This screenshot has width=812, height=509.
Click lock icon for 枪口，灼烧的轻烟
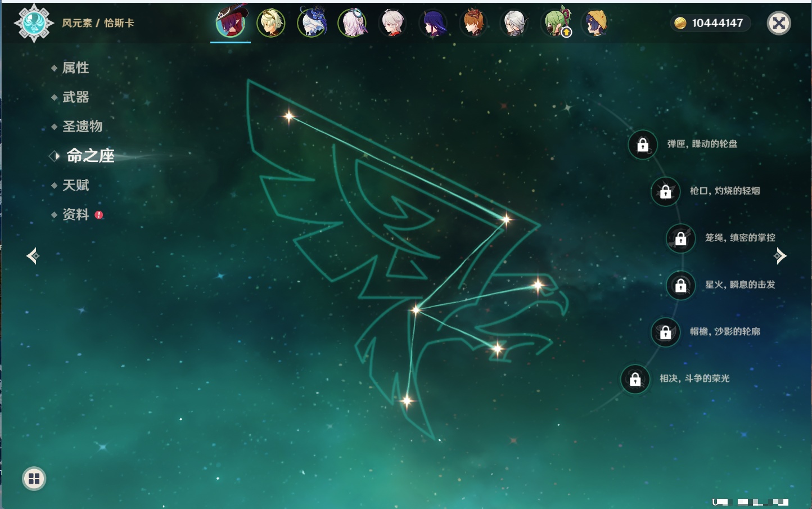point(666,191)
